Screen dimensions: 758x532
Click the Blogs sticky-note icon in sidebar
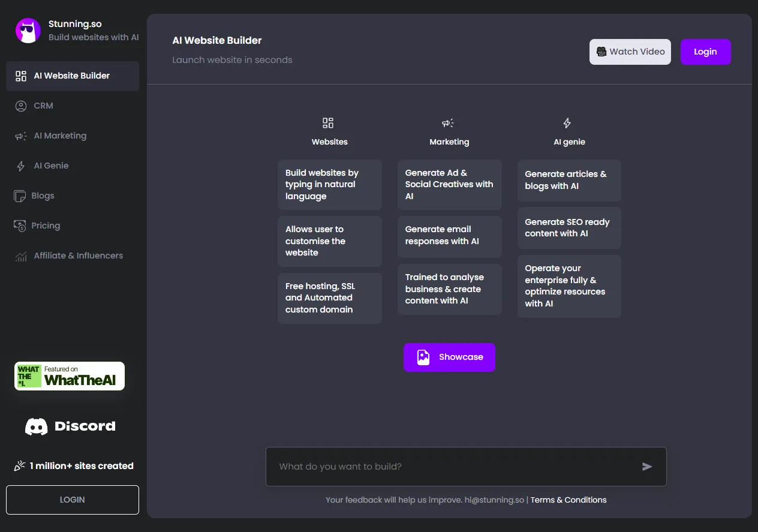(20, 196)
